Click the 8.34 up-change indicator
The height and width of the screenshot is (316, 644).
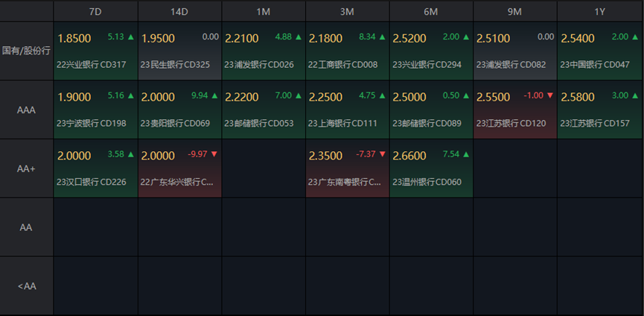(372, 37)
